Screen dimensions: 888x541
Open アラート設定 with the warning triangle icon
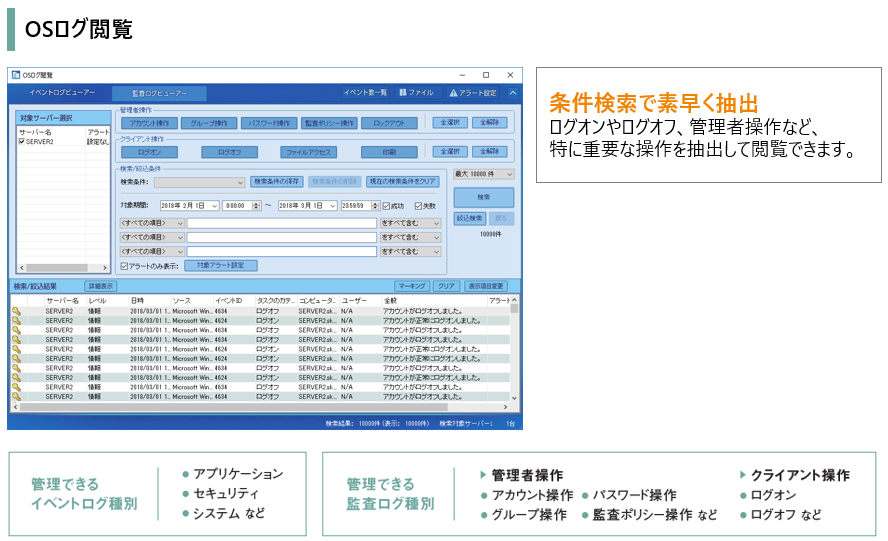click(471, 92)
